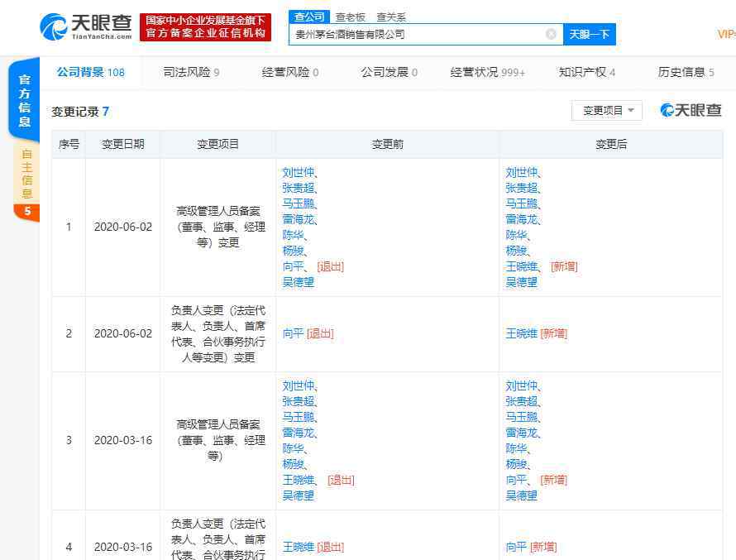Open 杨骏 in row 3 变更前 list
The image size is (736, 560).
293,464
